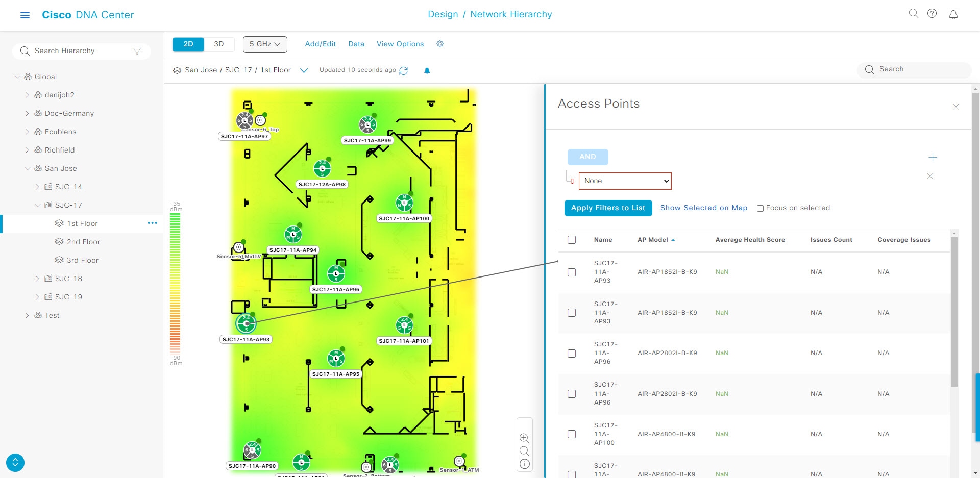
Task: Click the Sensor-5 MidTV sensor icon
Action: click(x=238, y=247)
